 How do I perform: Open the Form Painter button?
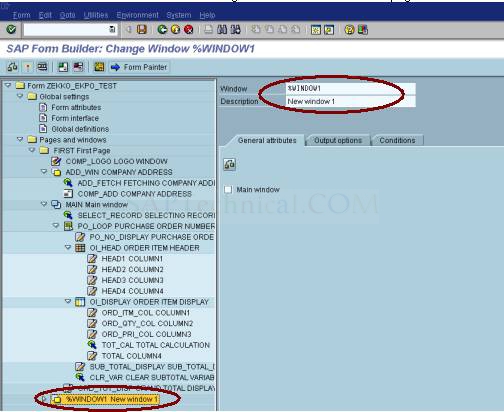(139, 67)
